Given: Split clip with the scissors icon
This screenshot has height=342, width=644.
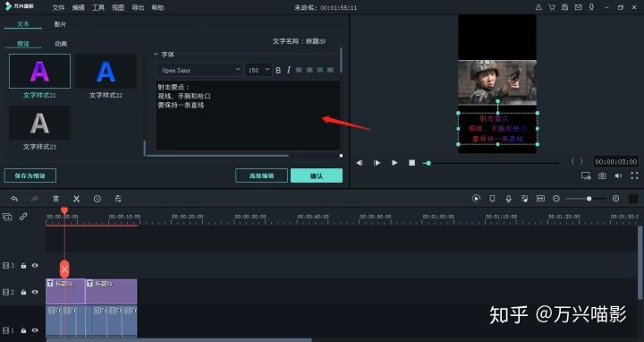Looking at the screenshot, I should pos(76,199).
